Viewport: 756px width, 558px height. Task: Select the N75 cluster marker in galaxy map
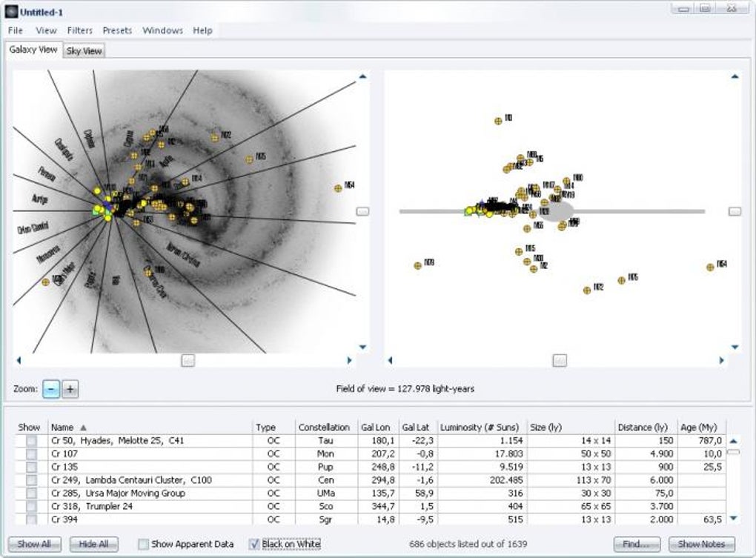pos(249,159)
